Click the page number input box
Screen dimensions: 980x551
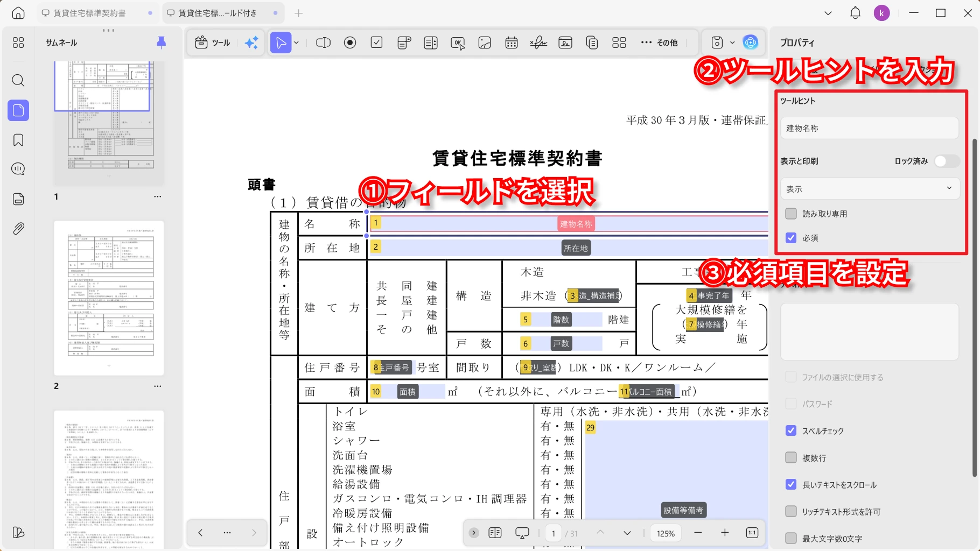(554, 533)
